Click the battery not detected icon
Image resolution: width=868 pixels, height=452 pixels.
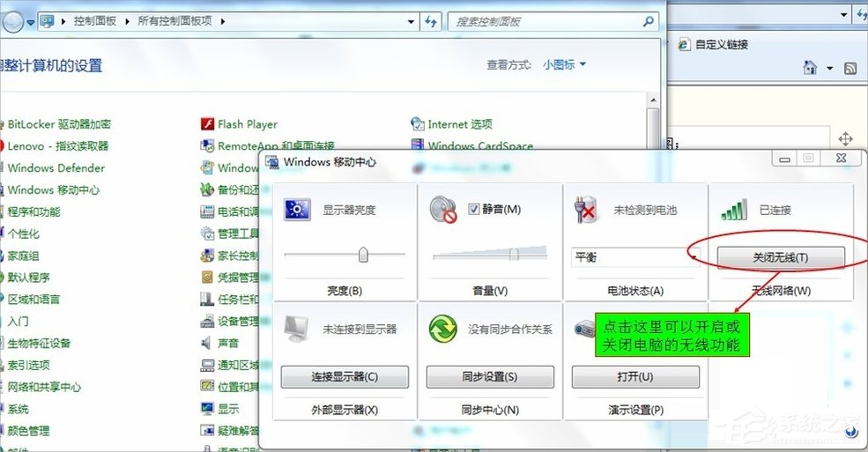tap(586, 210)
